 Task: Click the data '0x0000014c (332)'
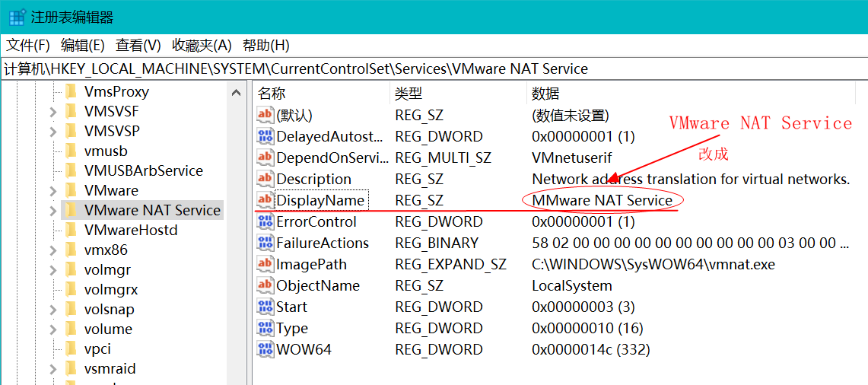tap(590, 349)
